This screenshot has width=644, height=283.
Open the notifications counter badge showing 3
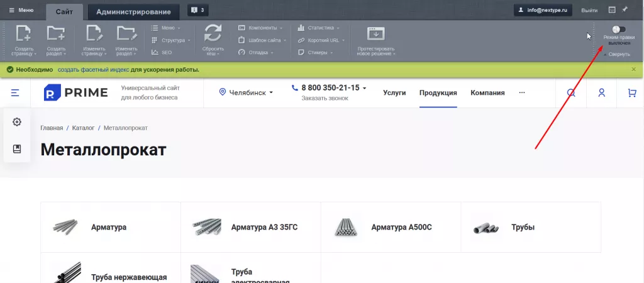pyautogui.click(x=198, y=10)
